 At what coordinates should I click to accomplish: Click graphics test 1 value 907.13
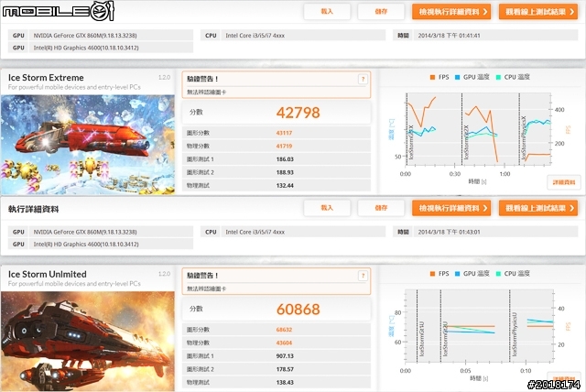coord(285,356)
